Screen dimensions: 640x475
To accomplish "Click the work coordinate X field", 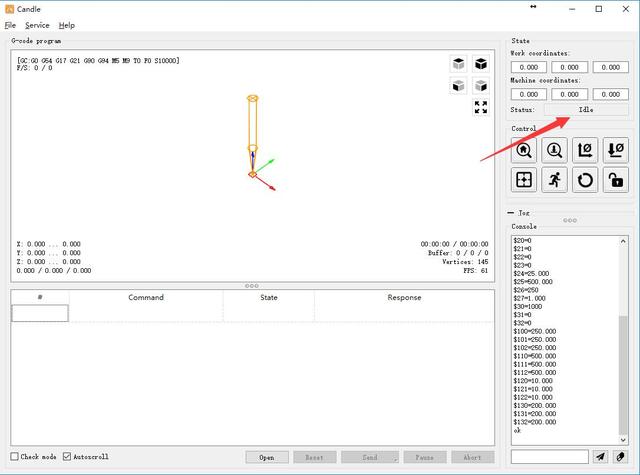I will (529, 67).
